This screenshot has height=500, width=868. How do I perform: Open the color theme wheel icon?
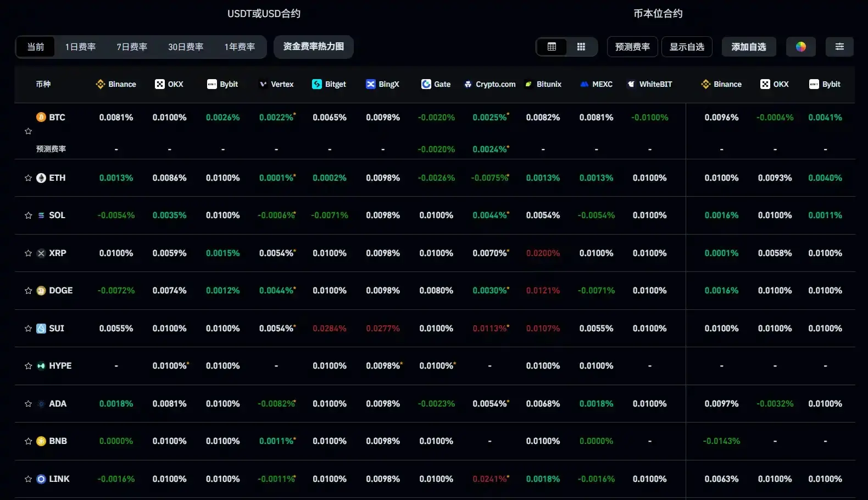point(801,47)
